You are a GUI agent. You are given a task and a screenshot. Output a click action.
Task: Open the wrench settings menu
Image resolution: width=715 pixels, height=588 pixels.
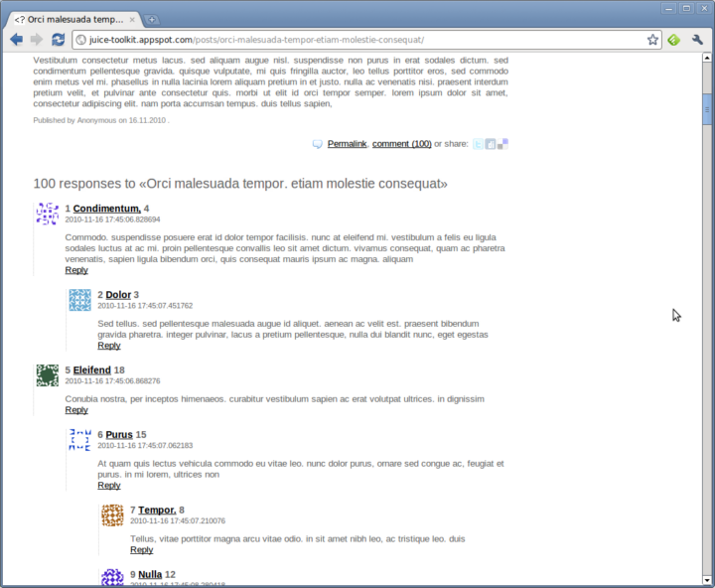(697, 40)
